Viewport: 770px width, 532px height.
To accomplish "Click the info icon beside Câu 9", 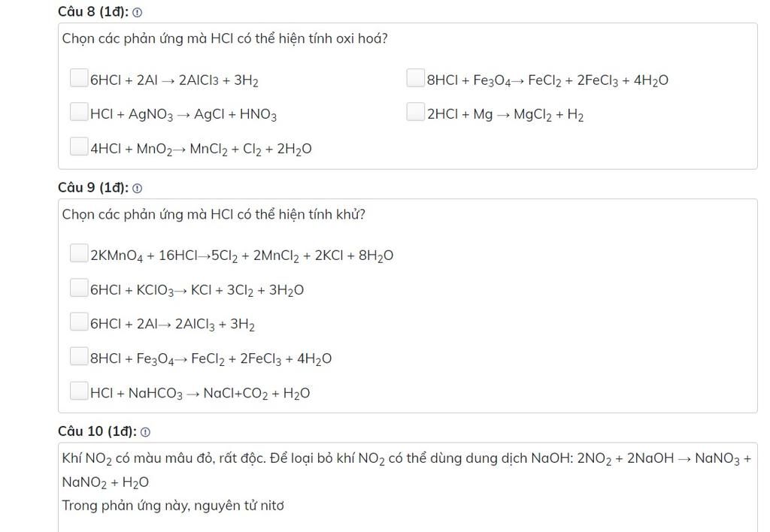I will (138, 189).
